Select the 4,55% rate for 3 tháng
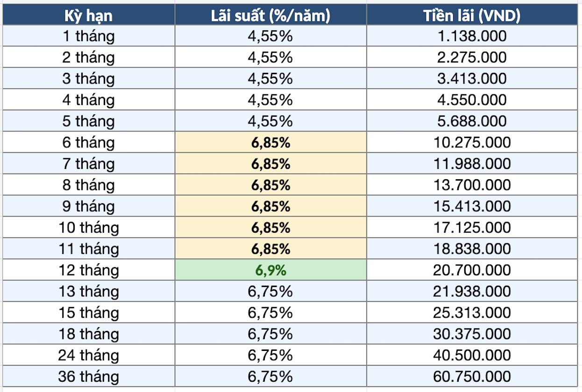Viewport: 582px width, 392px height. tap(271, 78)
